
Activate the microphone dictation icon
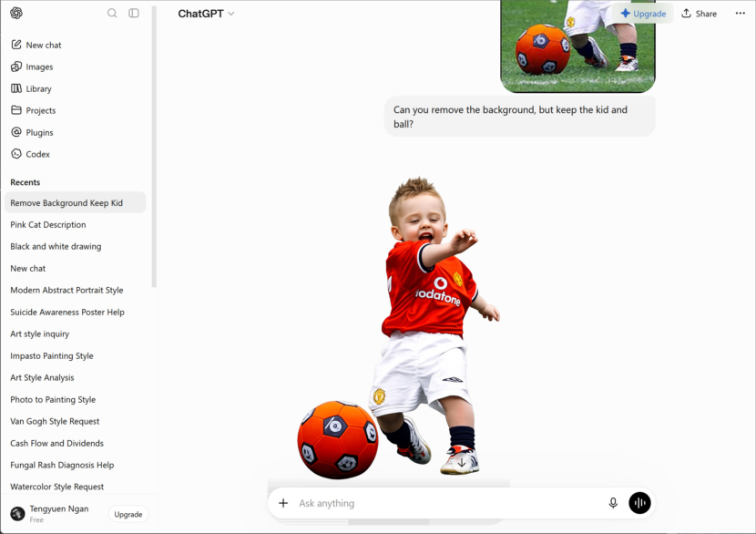[x=613, y=503]
